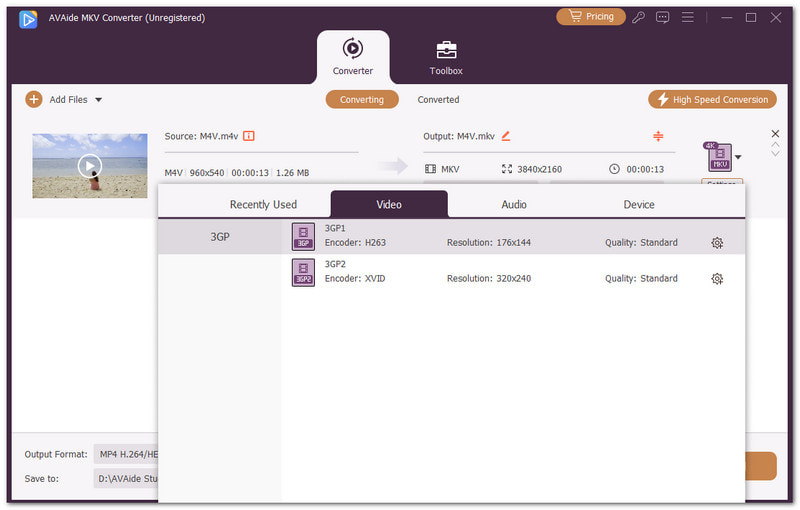
Task: Click the register key icon
Action: [x=638, y=18]
